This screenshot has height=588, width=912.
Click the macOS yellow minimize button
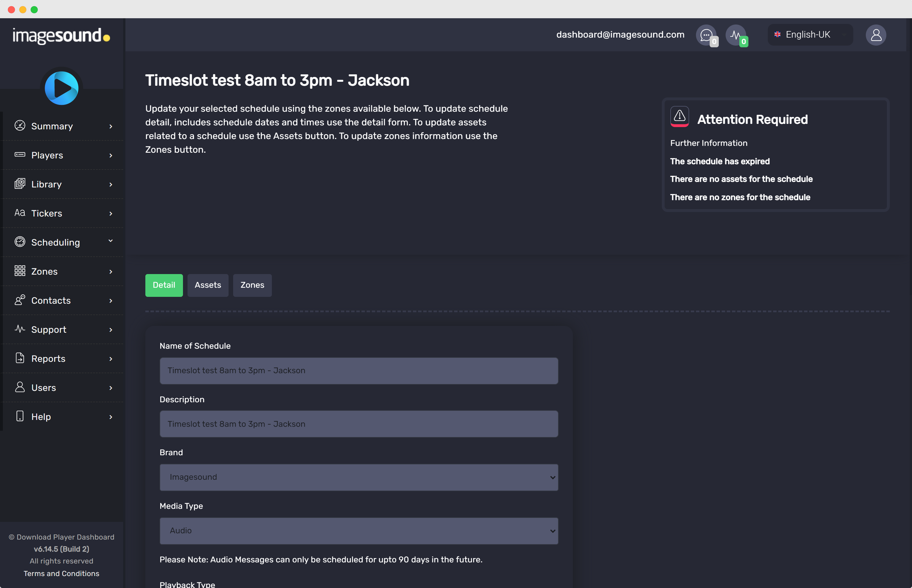pyautogui.click(x=23, y=9)
